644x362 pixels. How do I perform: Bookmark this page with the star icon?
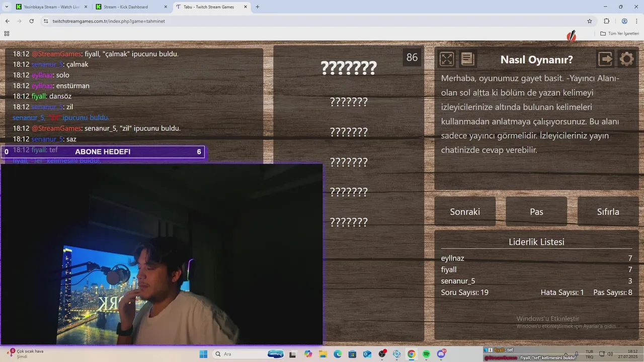click(x=590, y=21)
